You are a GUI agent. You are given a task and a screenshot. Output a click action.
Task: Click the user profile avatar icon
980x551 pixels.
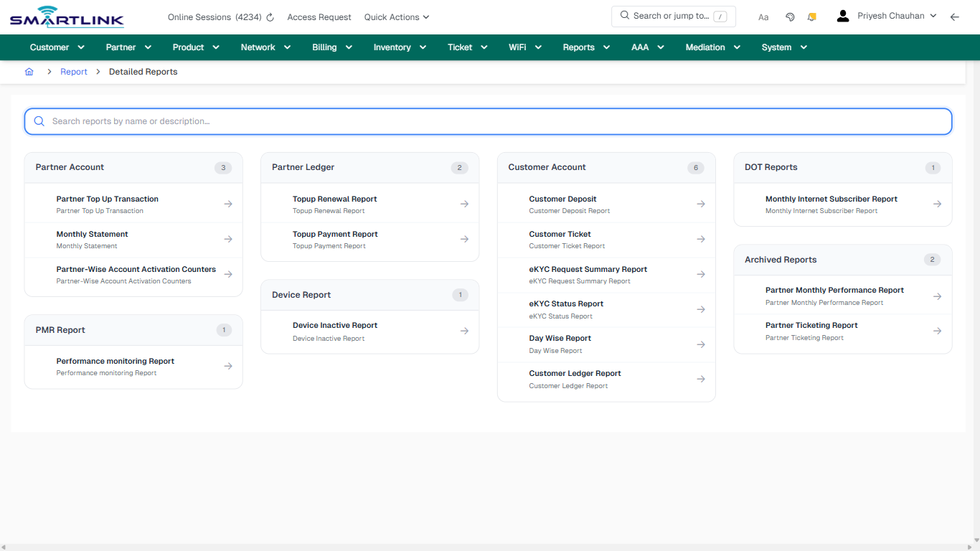(x=842, y=15)
